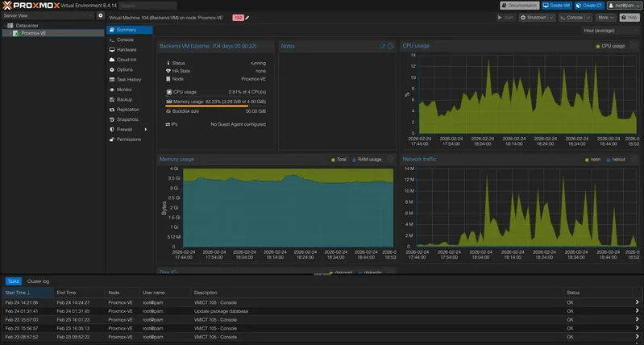Image resolution: width=644 pixels, height=345 pixels.
Task: Open the More dropdown menu
Action: (x=606, y=18)
